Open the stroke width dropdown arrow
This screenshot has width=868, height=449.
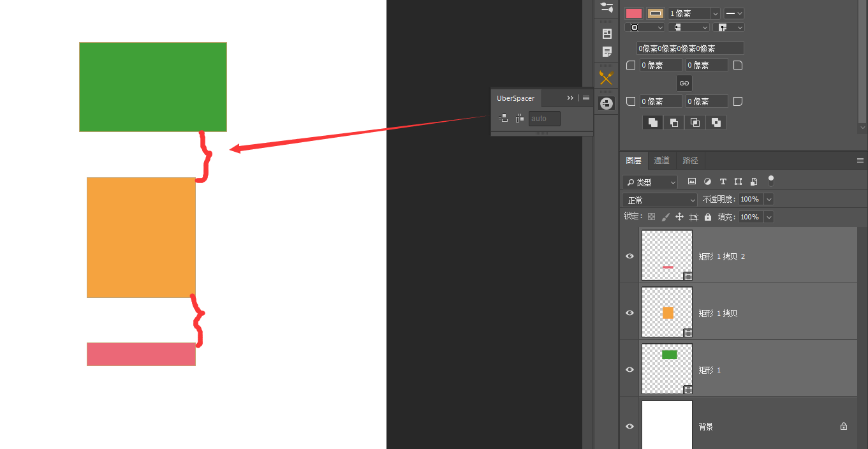716,13
